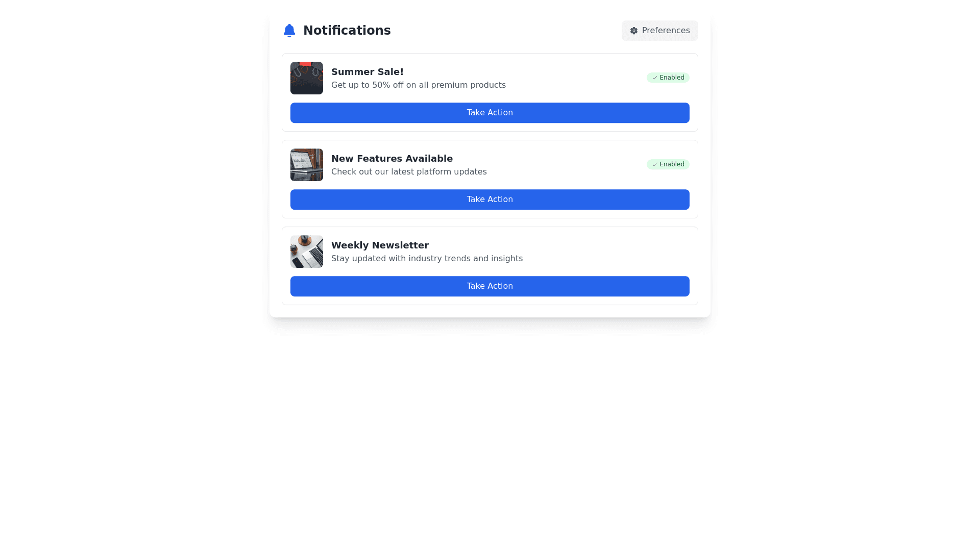This screenshot has width=980, height=551.
Task: Select the Weekly Newsletter title
Action: click(x=380, y=245)
